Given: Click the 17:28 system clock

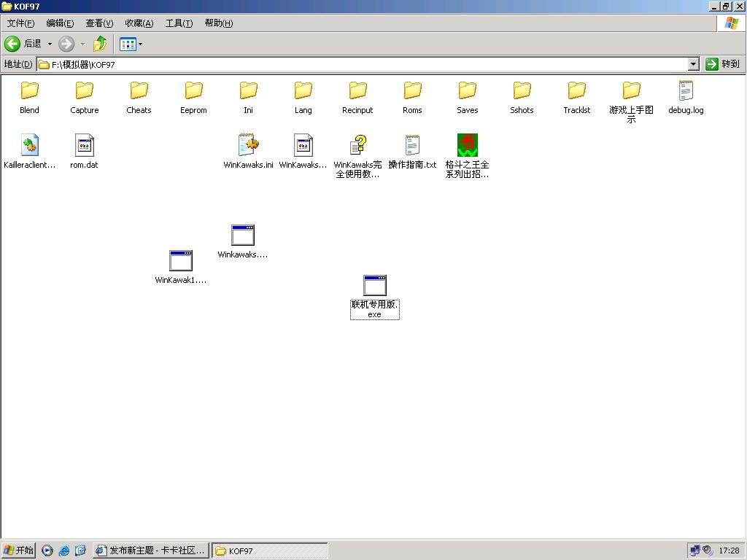Looking at the screenshot, I should pos(729,551).
